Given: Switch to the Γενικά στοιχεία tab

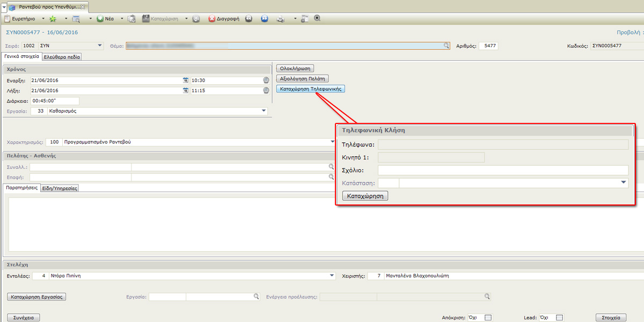Looking at the screenshot, I should 21,56.
